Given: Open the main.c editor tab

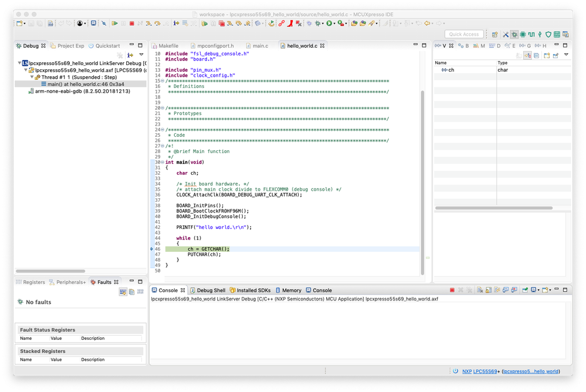Looking at the screenshot, I should (x=257, y=46).
